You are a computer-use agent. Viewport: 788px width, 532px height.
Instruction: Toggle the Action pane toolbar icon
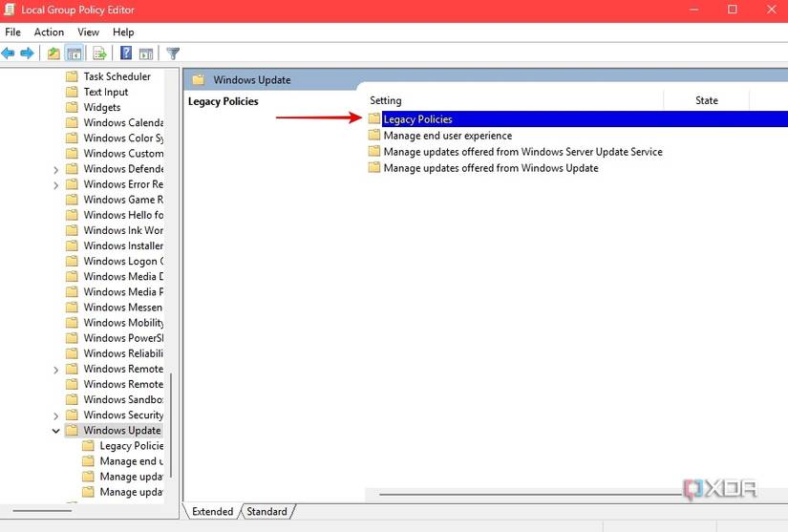(146, 53)
